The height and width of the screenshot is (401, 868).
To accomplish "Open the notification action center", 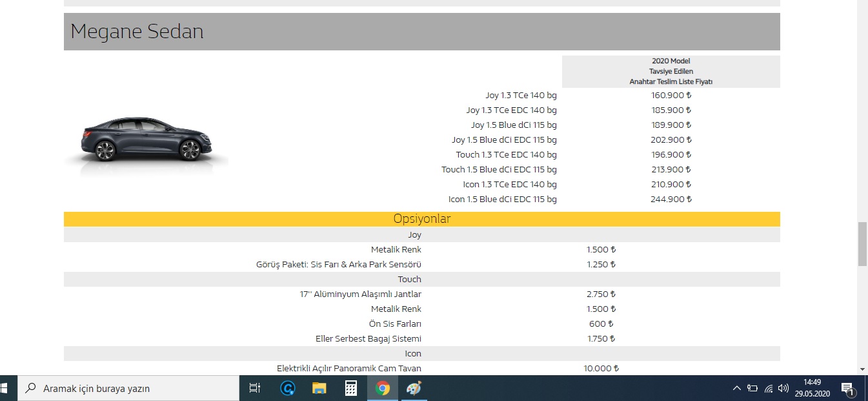I will [849, 388].
